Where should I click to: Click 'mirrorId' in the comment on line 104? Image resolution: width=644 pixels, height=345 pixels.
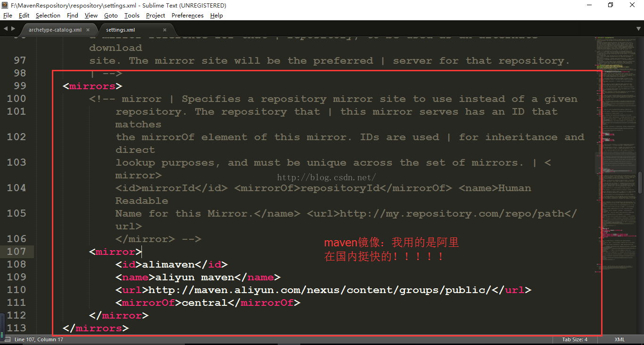pos(168,188)
